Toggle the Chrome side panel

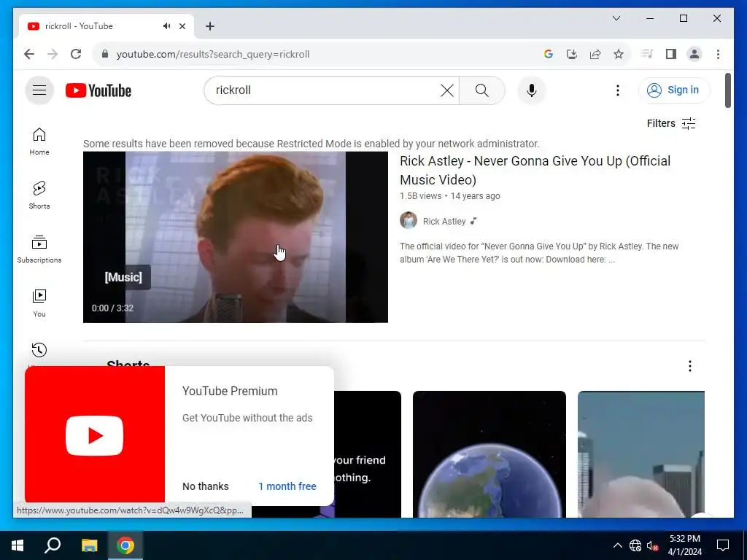[671, 54]
